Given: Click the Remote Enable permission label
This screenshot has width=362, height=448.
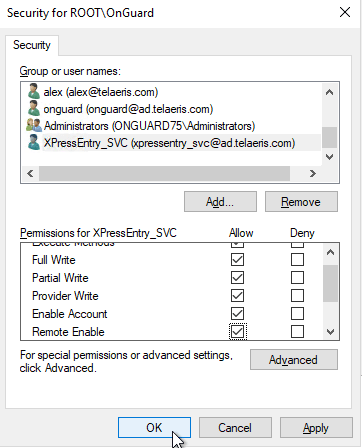Looking at the screenshot, I should coord(68,332).
